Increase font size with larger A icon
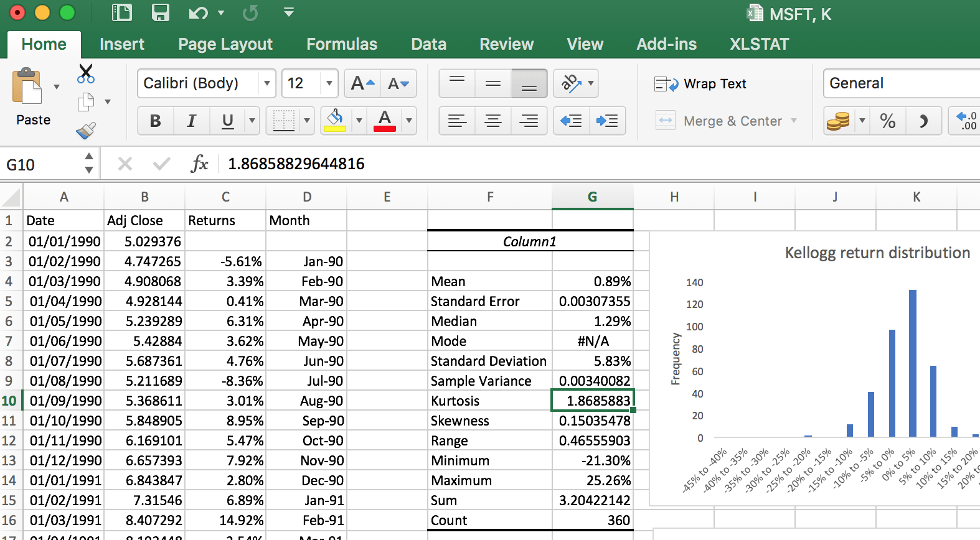The image size is (980, 540). (363, 83)
